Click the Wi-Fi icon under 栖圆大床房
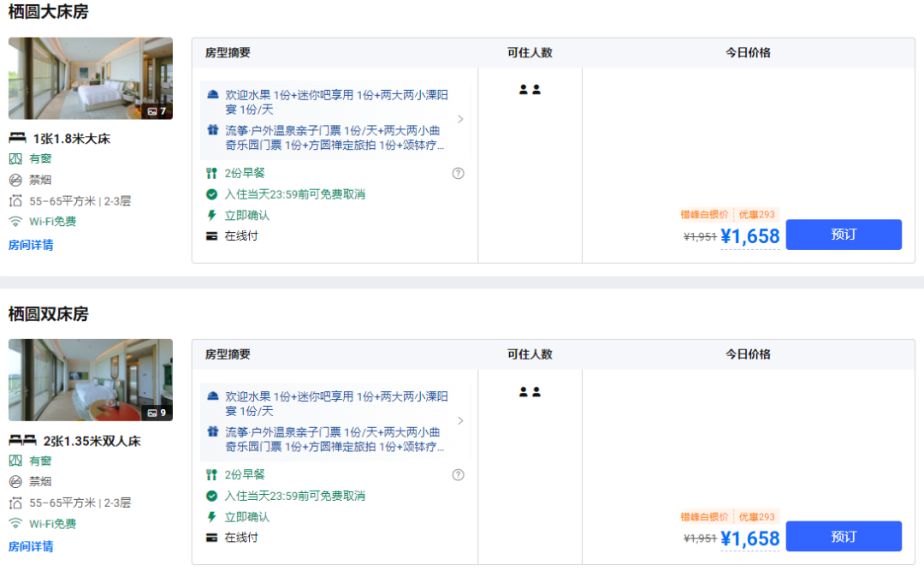Viewport: 924px width, 571px height. (15, 222)
